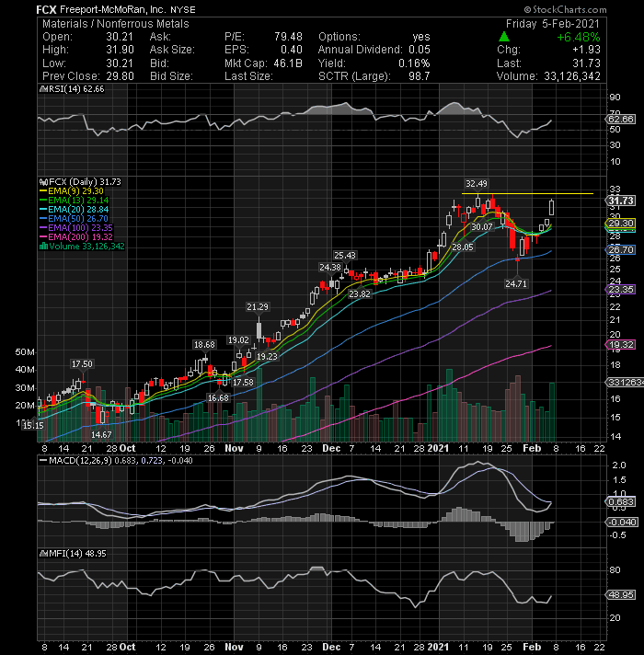Screen dimensions: 644x655
Task: Click the pink EMA(200) legend line swatch
Action: (43, 236)
